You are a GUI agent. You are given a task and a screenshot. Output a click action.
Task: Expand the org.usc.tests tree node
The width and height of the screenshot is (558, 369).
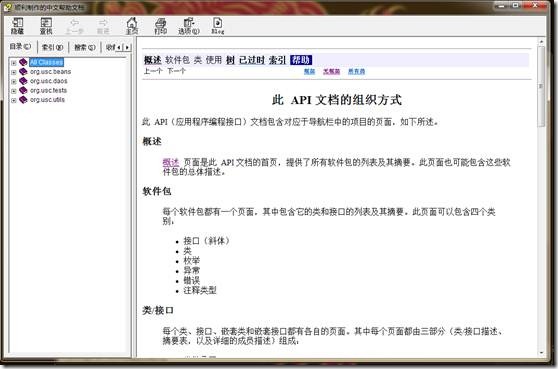tap(14, 91)
